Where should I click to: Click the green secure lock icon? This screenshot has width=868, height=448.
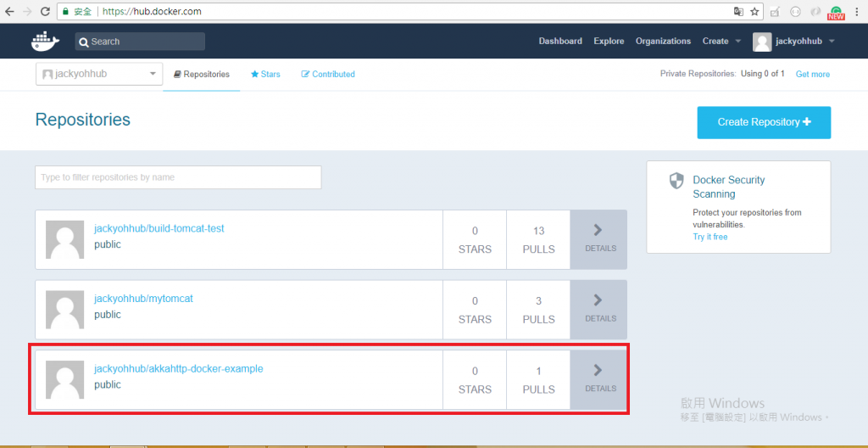tap(66, 11)
